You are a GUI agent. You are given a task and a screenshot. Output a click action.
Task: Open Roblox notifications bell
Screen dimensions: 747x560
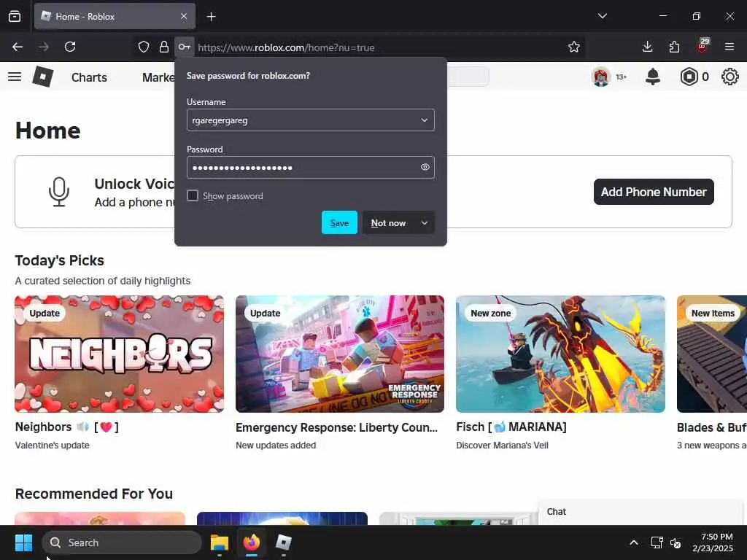[x=653, y=77]
